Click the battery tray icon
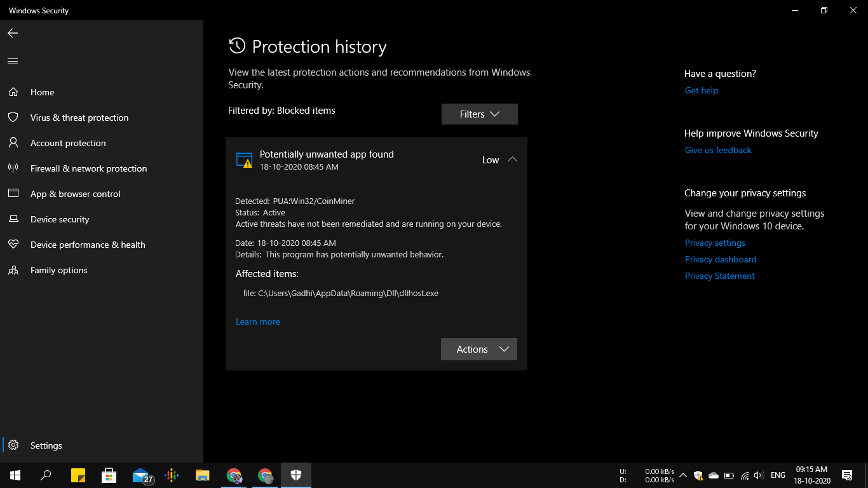This screenshot has height=488, width=868. pyautogui.click(x=729, y=475)
